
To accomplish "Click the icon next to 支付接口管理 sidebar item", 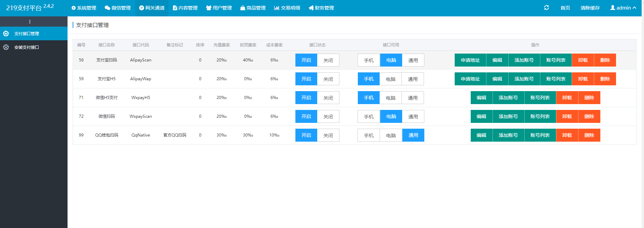I will (x=6, y=33).
